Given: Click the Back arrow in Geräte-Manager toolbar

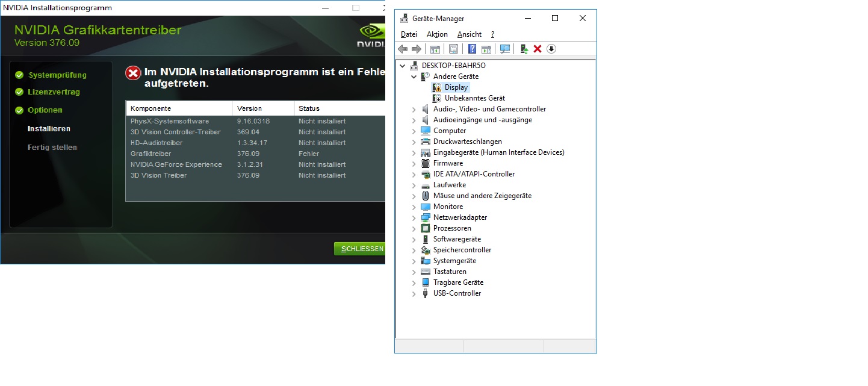Looking at the screenshot, I should point(403,49).
